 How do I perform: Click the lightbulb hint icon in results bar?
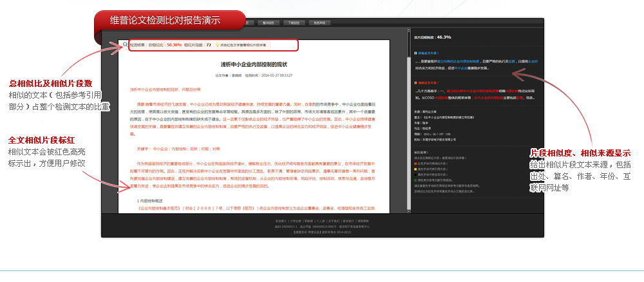pos(217,44)
